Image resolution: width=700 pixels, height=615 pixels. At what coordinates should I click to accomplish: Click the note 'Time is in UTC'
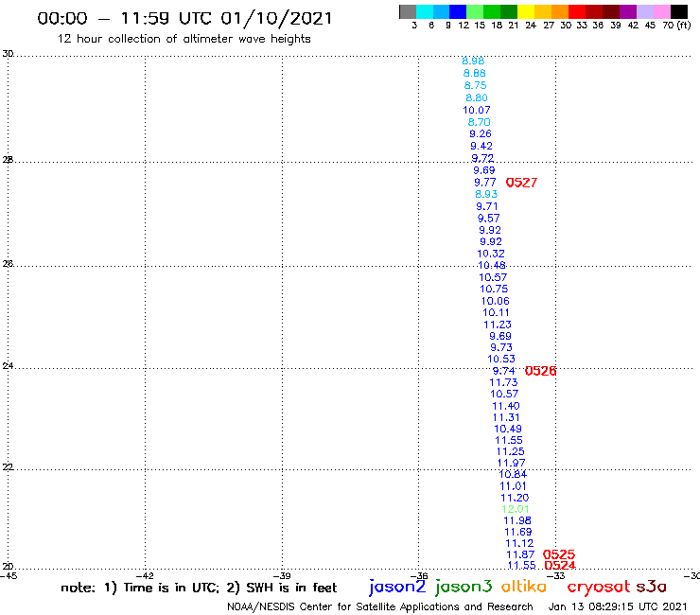click(x=171, y=589)
